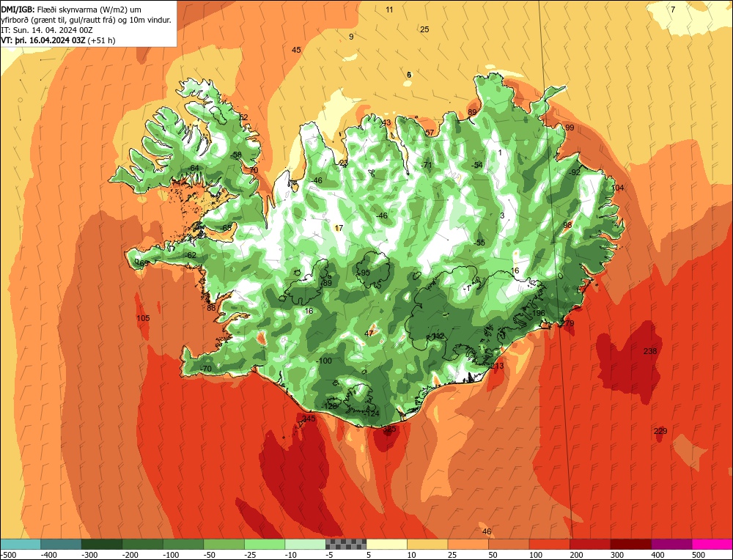Viewport: 733px width, 560px height.
Task: Click the 88 value on west coast
Action: [211, 308]
